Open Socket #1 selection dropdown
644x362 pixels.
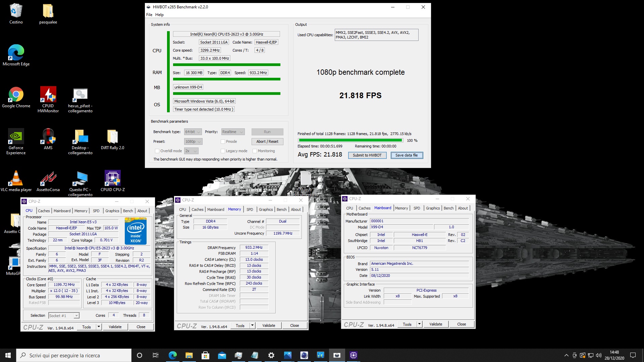[64, 315]
